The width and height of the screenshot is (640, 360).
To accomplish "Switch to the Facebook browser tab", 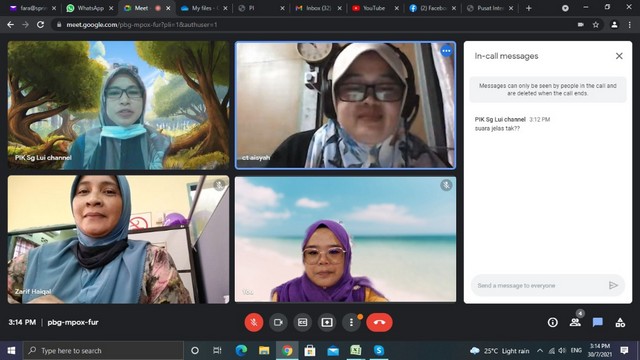I will pyautogui.click(x=432, y=8).
